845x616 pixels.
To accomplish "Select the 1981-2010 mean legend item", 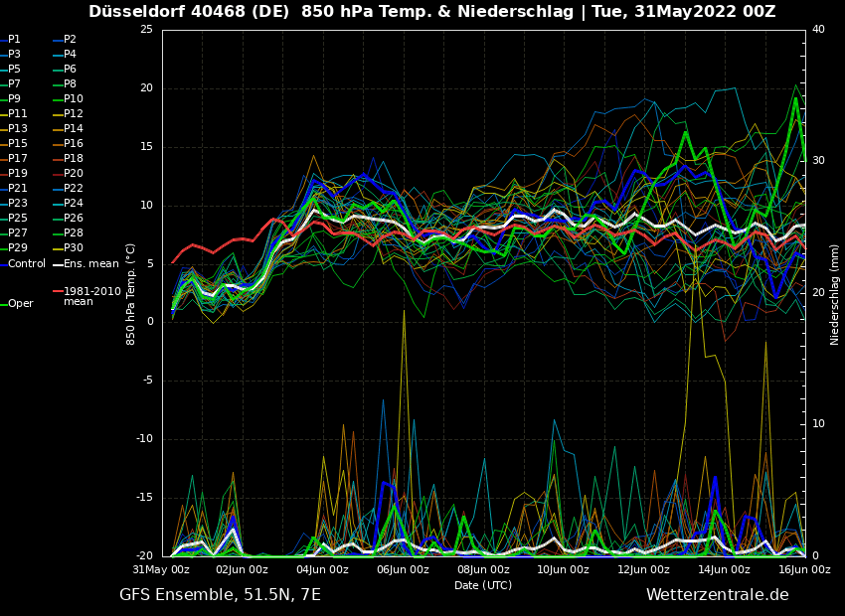I will tap(91, 296).
